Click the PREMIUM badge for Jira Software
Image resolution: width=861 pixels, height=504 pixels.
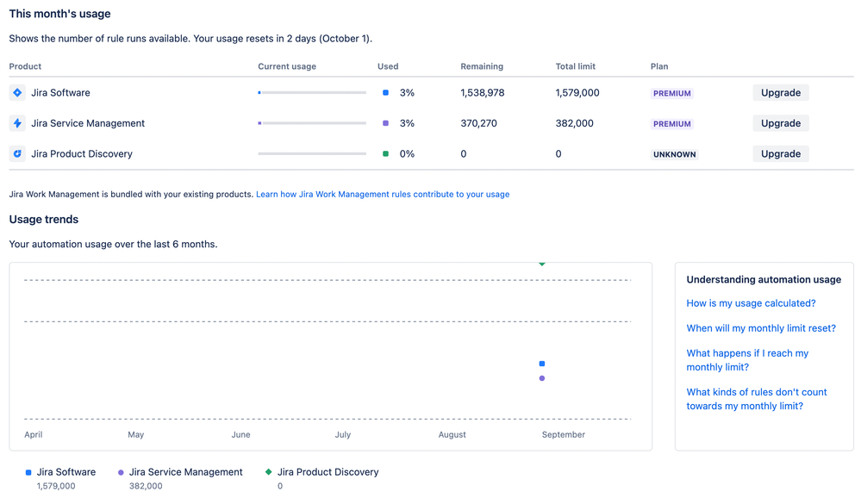[672, 93]
